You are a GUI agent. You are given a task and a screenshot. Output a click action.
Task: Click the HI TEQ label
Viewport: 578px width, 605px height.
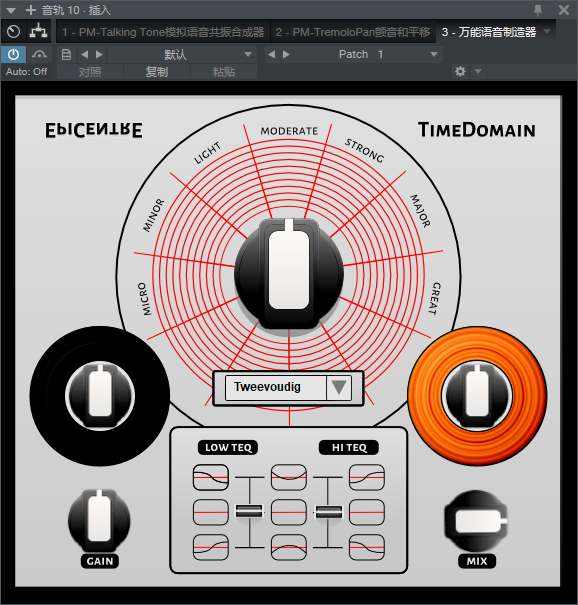point(349,448)
